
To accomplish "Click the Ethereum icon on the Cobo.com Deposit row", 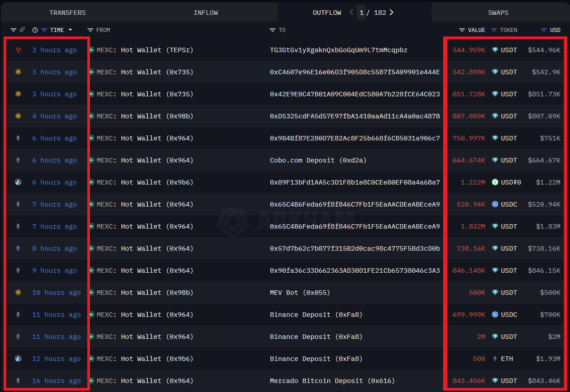I will (x=19, y=160).
